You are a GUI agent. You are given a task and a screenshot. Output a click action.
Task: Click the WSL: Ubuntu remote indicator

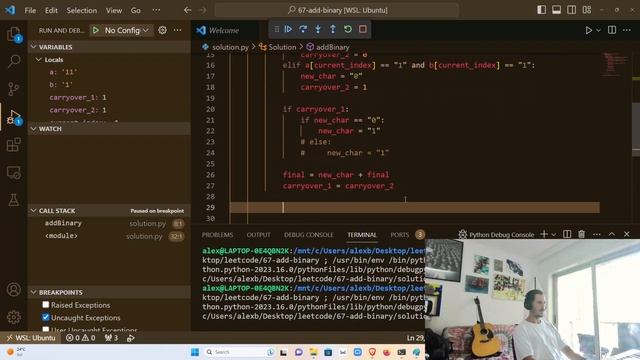[x=31, y=338]
